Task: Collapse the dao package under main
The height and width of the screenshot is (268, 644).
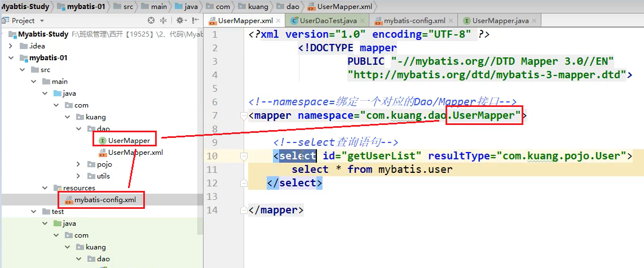Action: click(x=78, y=129)
